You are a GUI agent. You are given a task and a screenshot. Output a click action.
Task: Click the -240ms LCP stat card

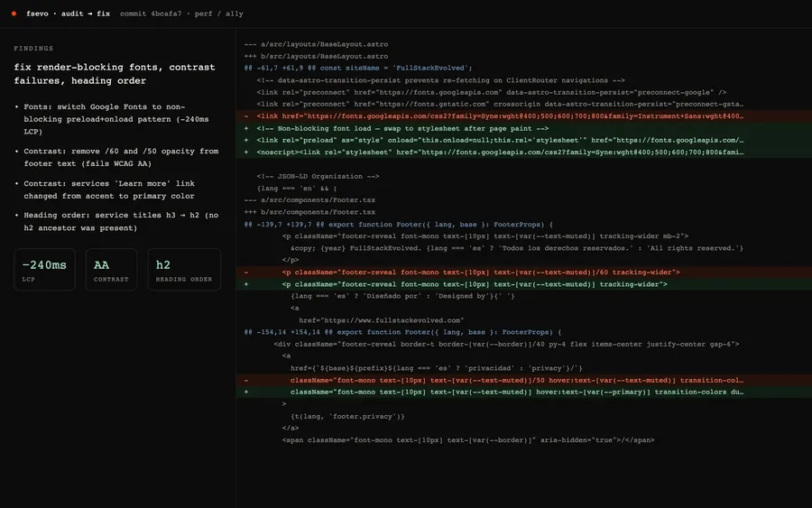point(44,269)
